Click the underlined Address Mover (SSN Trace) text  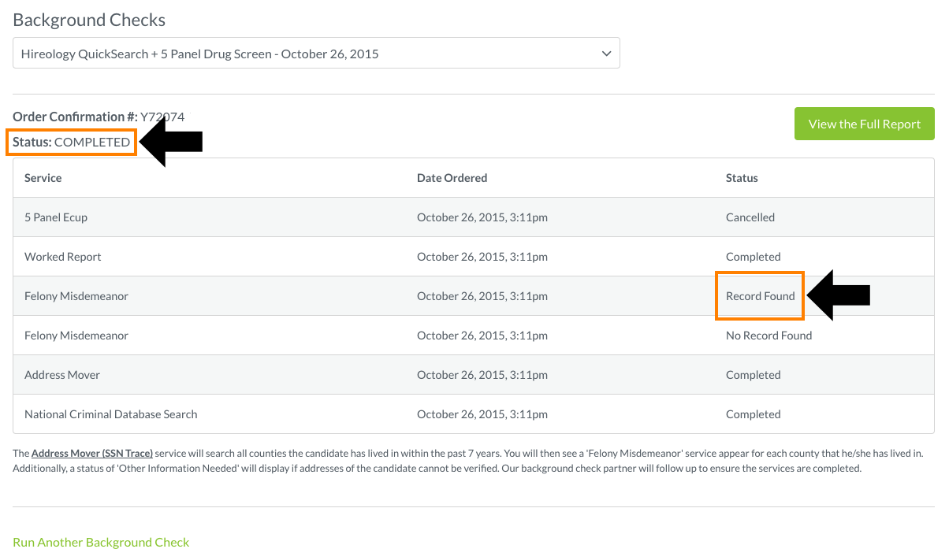click(x=92, y=454)
